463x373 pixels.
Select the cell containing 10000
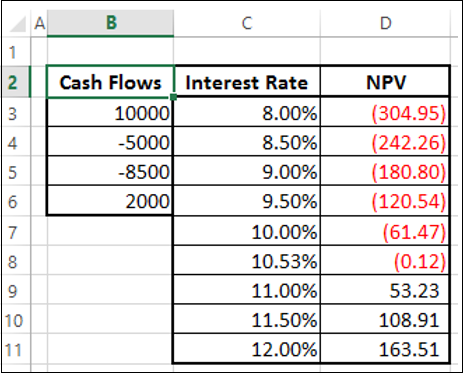pyautogui.click(x=110, y=112)
